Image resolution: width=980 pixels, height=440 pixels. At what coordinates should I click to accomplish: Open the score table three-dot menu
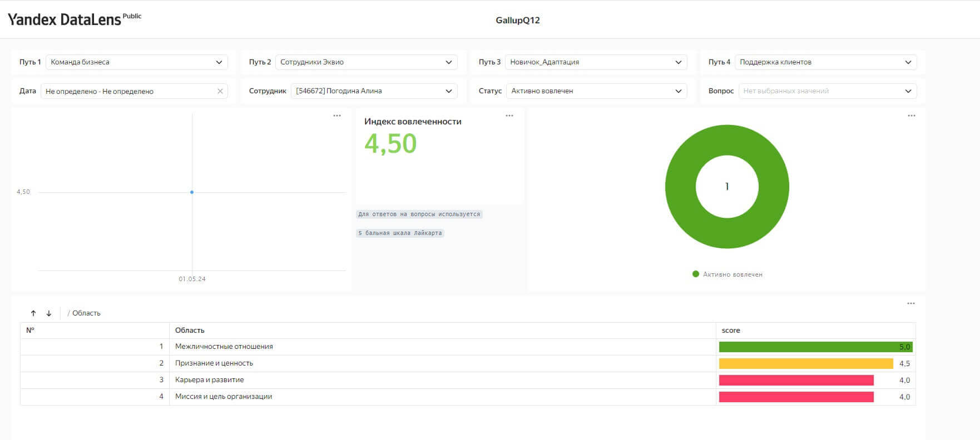tap(910, 303)
